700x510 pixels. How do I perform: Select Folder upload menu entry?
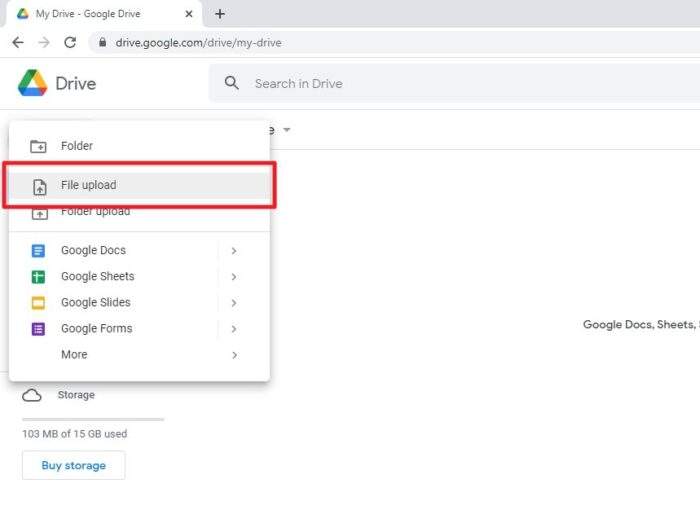click(139, 214)
